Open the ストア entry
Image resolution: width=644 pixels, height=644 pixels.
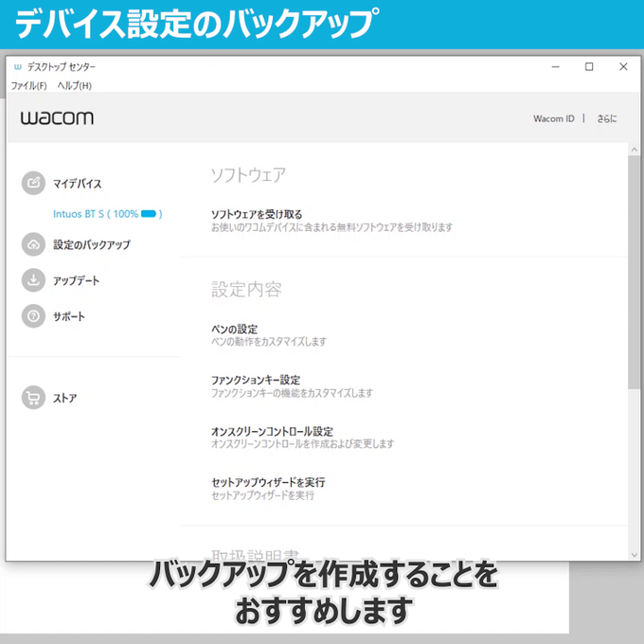64,398
